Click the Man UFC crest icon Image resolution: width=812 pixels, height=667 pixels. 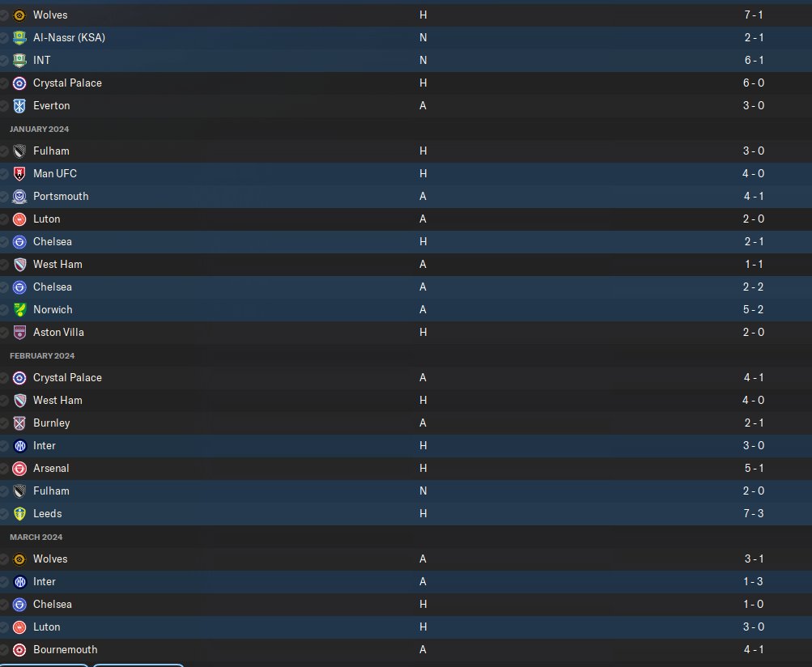(19, 174)
